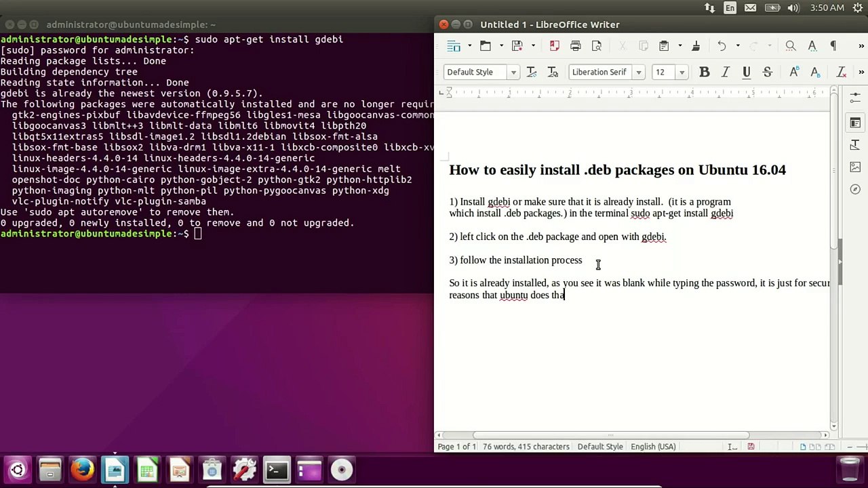
Task: Open the keyboard language En indicator
Action: pos(730,8)
